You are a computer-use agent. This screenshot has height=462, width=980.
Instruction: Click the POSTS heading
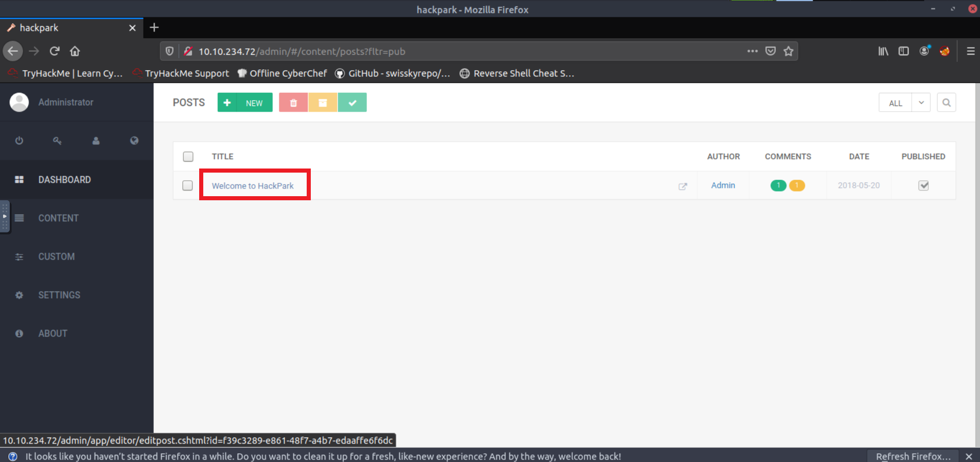(x=189, y=102)
